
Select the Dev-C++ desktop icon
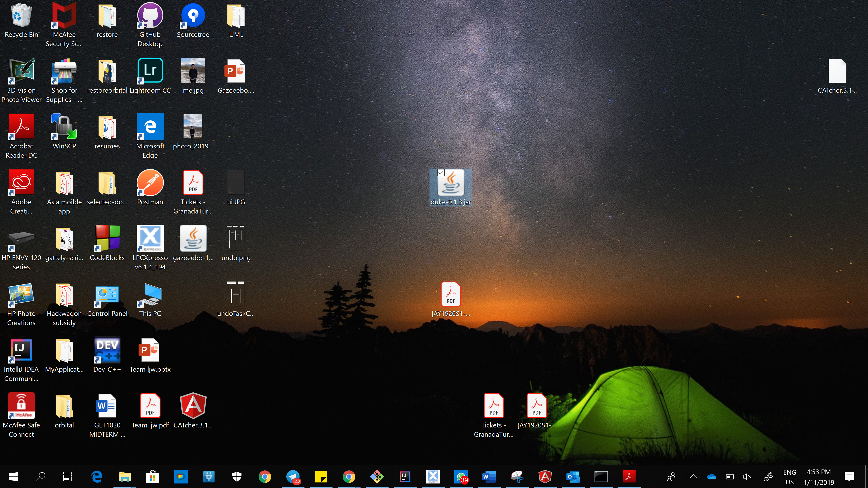(107, 350)
